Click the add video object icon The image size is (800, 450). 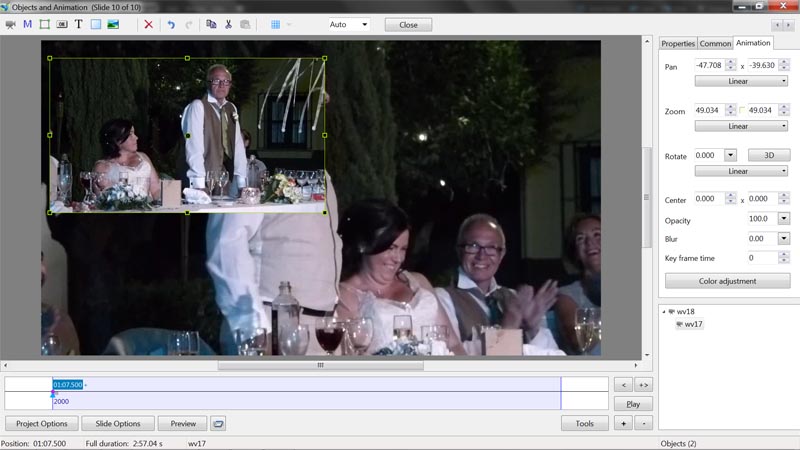coord(11,24)
